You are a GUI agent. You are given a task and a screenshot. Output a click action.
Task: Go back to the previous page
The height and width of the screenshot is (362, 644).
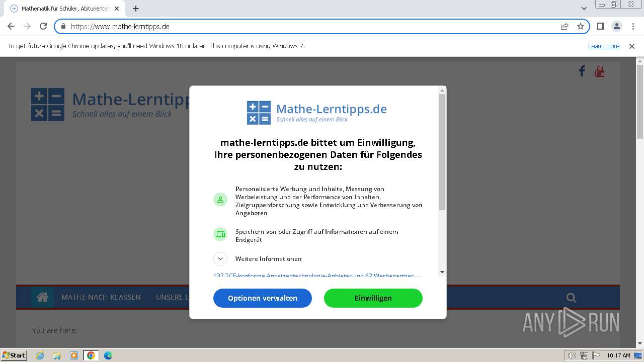click(x=11, y=27)
